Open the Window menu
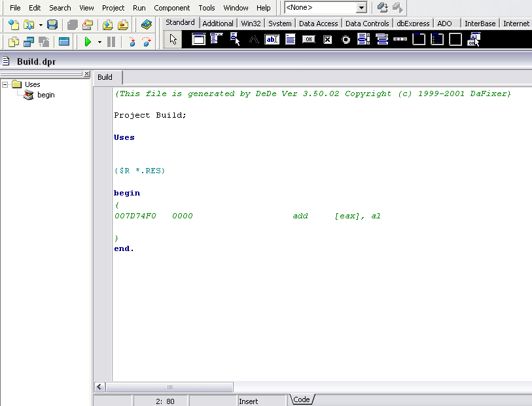Screen dimensions: 532x406 coord(236,8)
